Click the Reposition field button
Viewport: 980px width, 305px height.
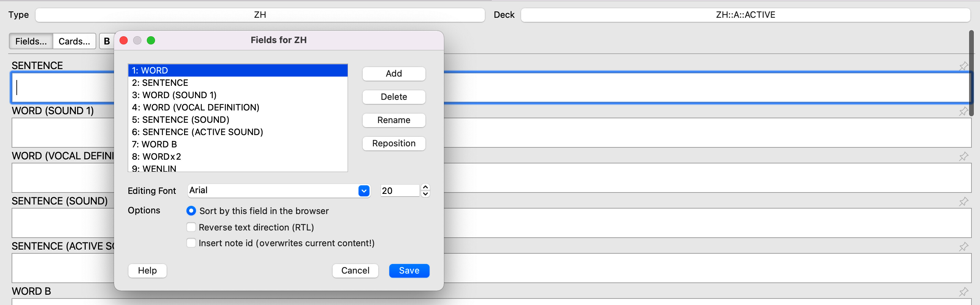coord(394,143)
